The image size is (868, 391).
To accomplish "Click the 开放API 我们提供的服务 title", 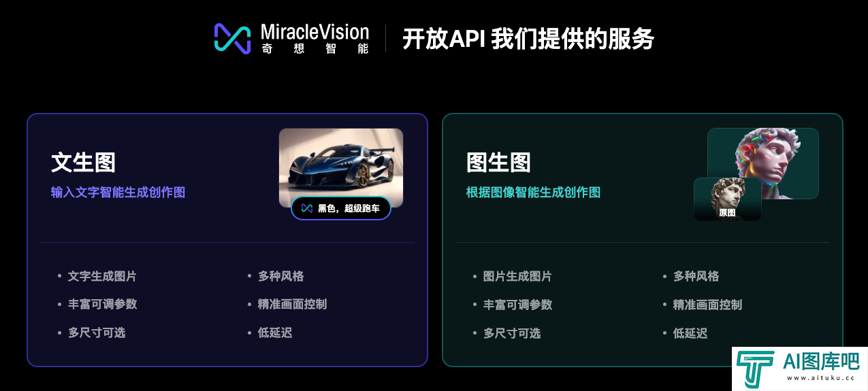I will 528,39.
